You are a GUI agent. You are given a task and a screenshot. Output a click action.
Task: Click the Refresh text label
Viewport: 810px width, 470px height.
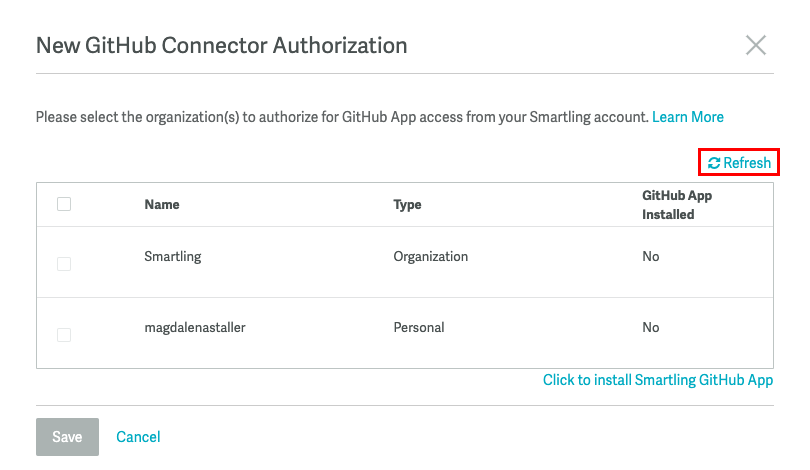pyautogui.click(x=747, y=163)
